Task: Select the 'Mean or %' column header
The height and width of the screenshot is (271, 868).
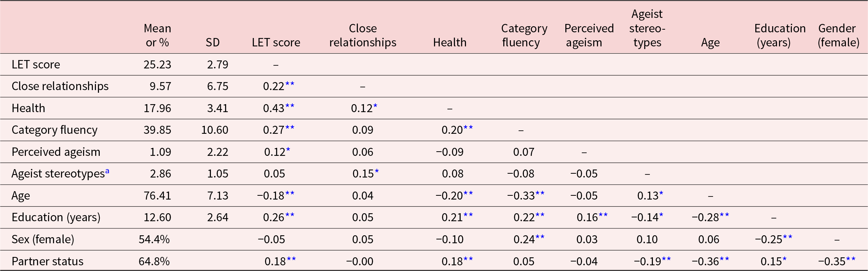Action: (157, 35)
